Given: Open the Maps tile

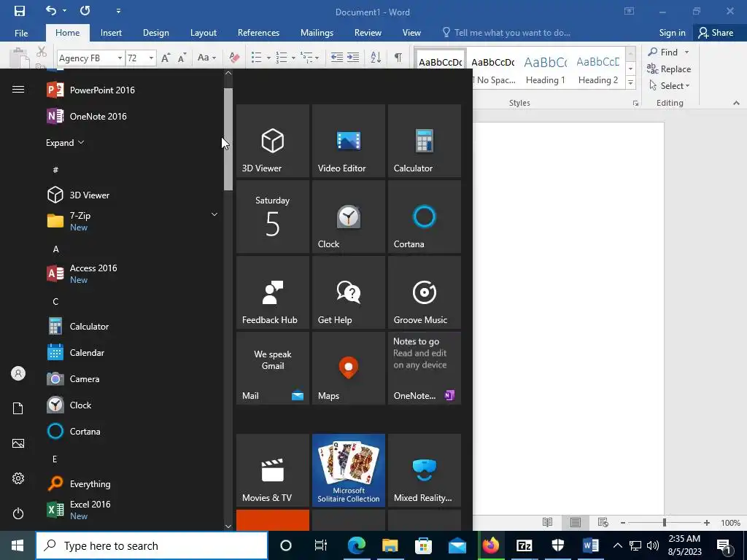Looking at the screenshot, I should pyautogui.click(x=348, y=368).
